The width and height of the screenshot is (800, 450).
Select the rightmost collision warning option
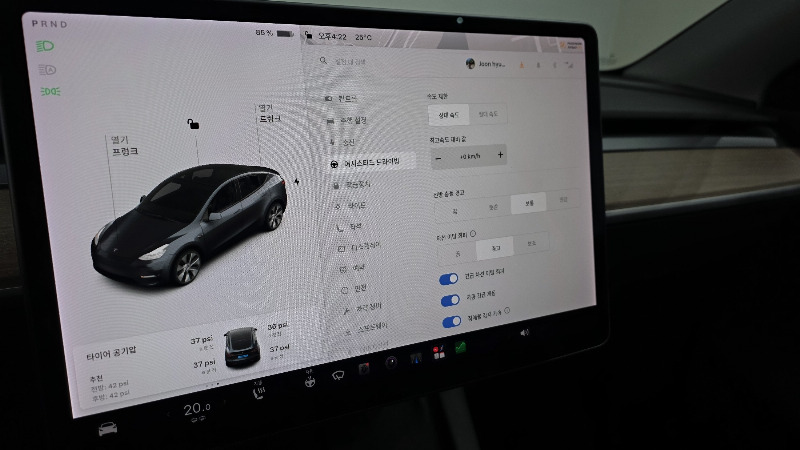tap(563, 199)
